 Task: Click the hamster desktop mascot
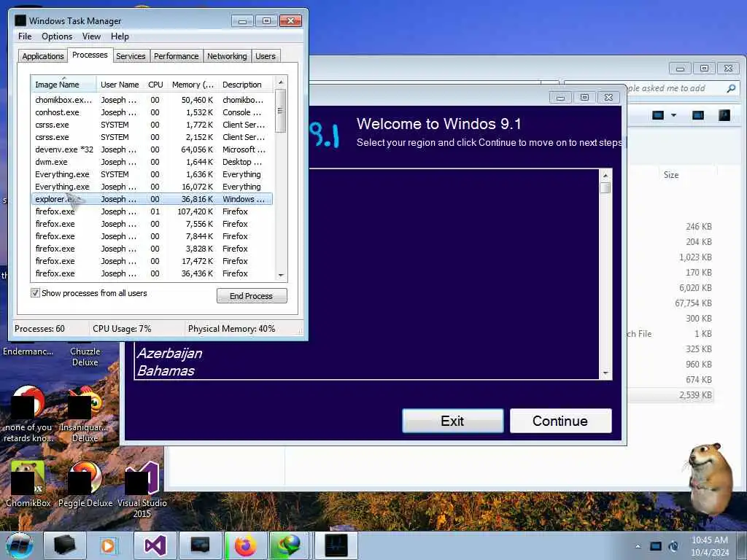click(x=711, y=478)
